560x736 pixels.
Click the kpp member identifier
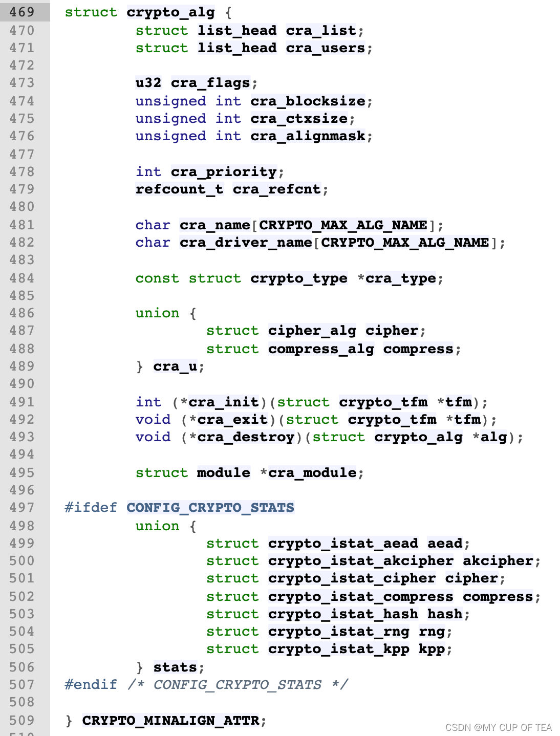tap(432, 649)
